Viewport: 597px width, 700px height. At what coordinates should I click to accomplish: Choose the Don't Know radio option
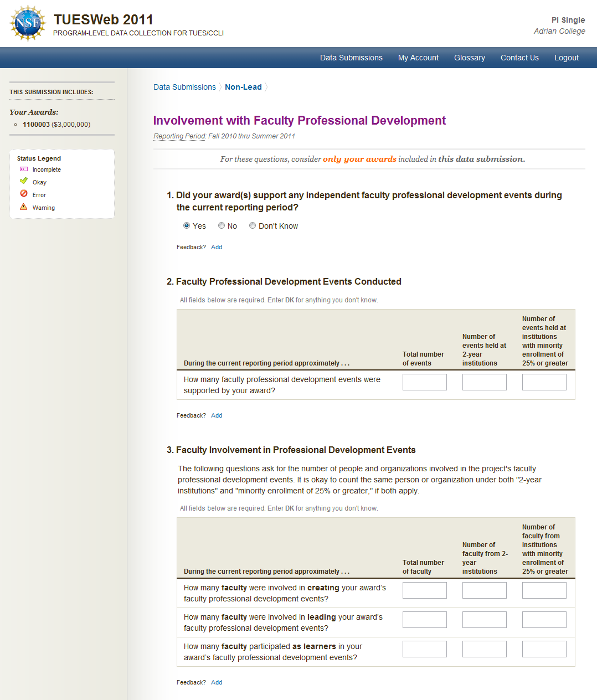(253, 226)
